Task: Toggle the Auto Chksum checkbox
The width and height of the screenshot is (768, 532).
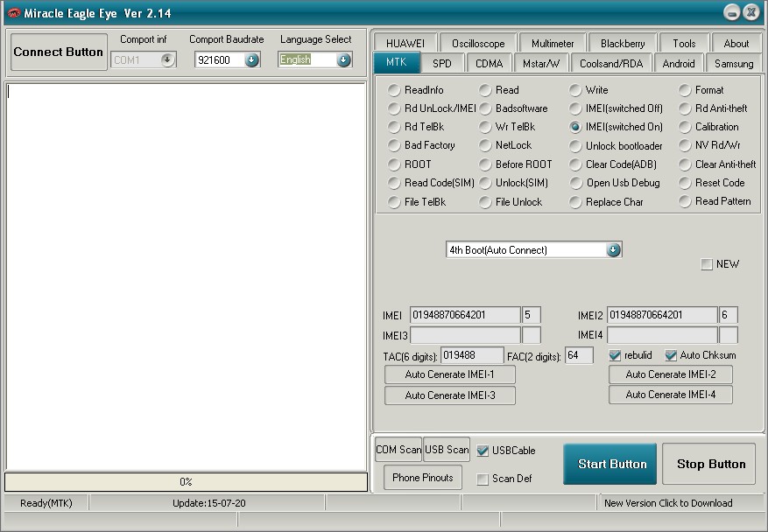Action: (x=671, y=356)
